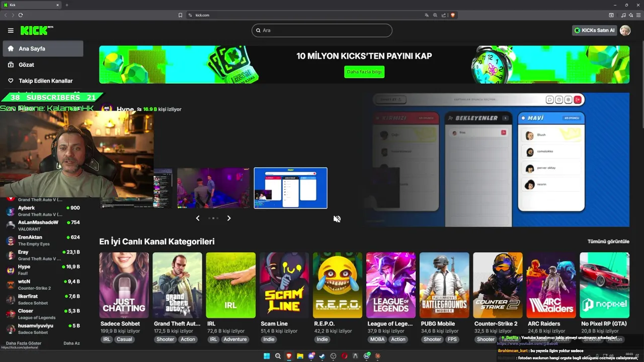
Task: Open the League of Legends cover
Action: 391,285
